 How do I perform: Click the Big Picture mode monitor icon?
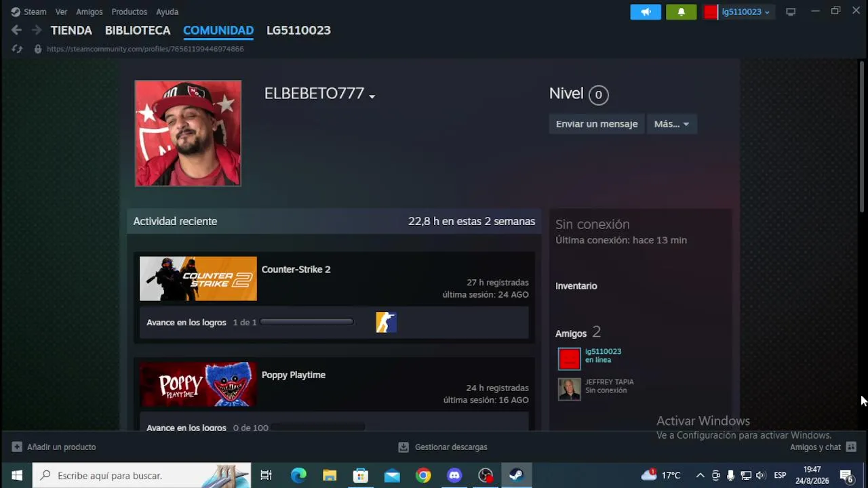[x=791, y=12]
